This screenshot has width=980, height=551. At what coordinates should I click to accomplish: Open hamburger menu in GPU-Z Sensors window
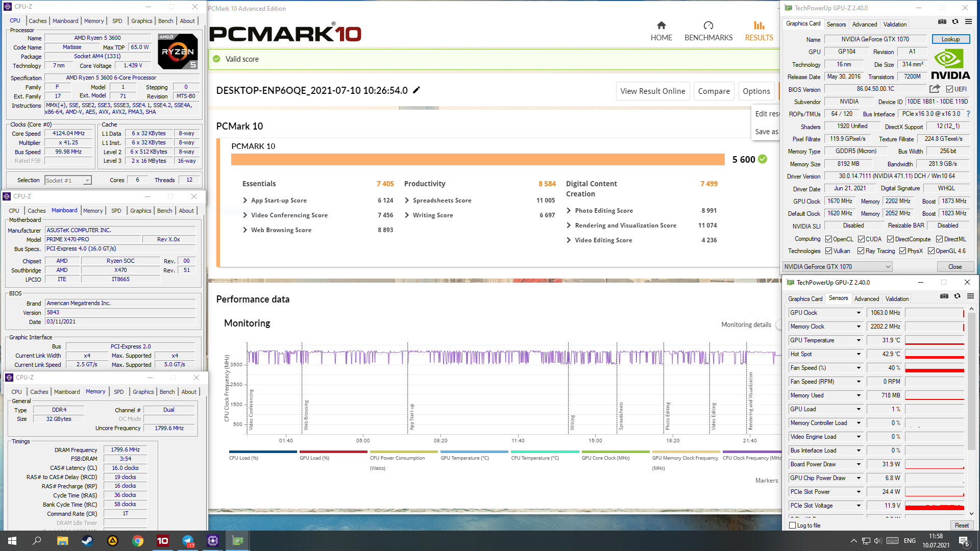point(970,296)
